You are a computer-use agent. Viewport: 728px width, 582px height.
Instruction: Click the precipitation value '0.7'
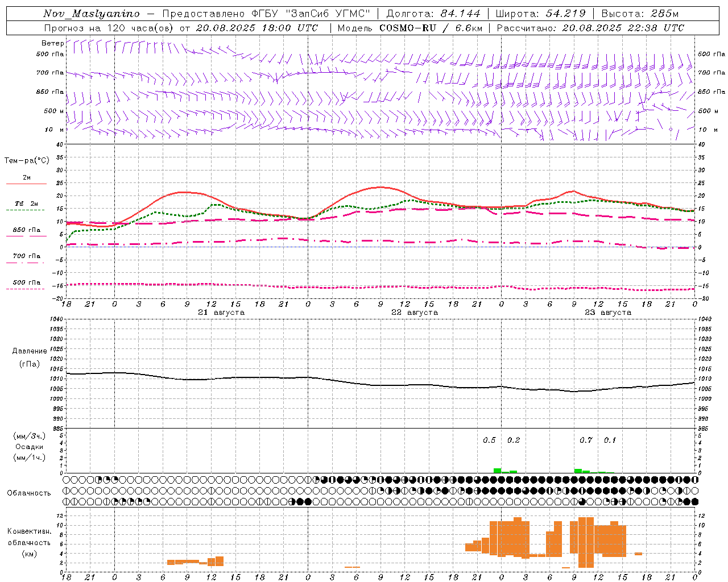tap(586, 440)
